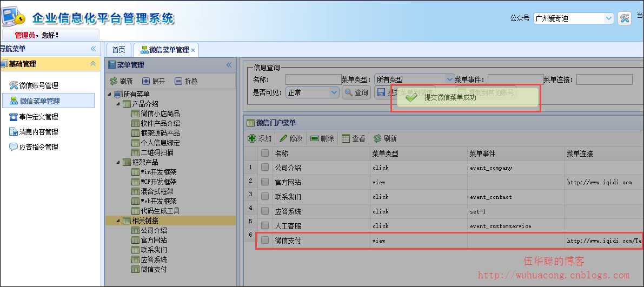Click 折叠 to collapse all tree nodes

pos(186,81)
